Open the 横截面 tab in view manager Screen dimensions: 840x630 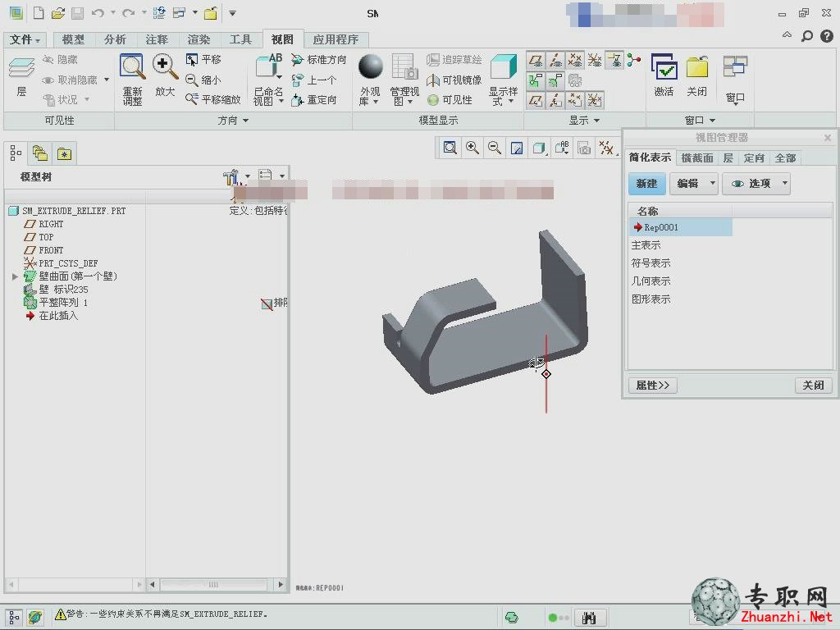(x=697, y=158)
